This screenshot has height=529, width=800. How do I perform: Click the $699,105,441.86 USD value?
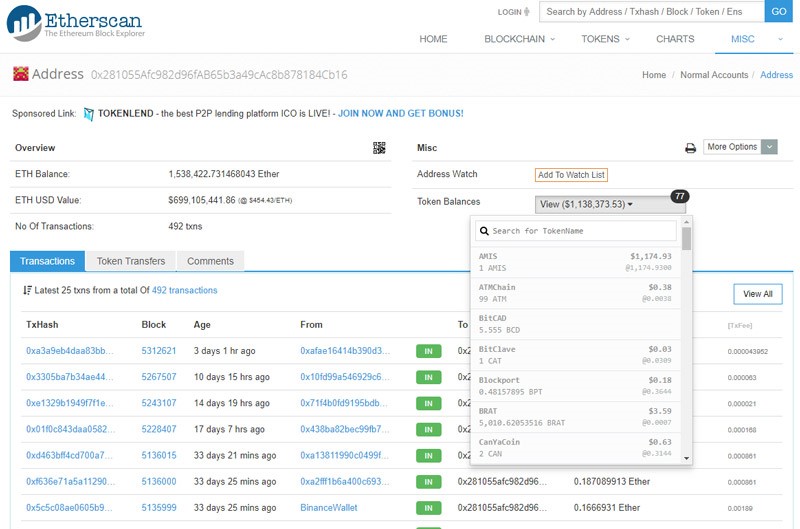202,200
